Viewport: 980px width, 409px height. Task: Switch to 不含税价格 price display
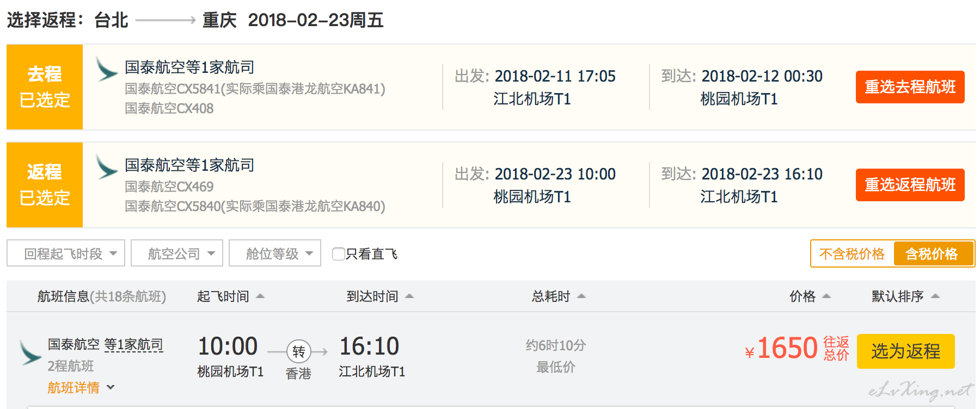(x=852, y=254)
